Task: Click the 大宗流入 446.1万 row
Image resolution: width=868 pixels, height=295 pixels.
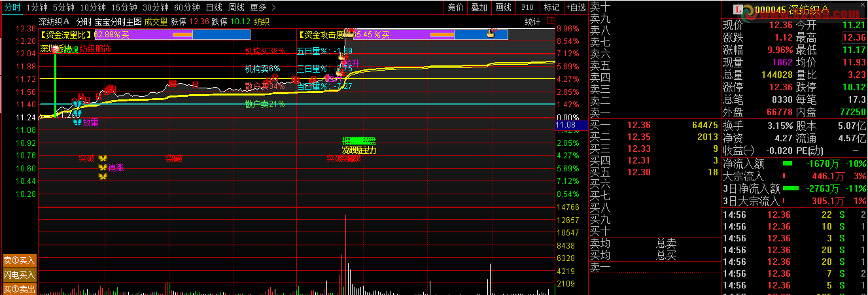Action: (x=794, y=176)
